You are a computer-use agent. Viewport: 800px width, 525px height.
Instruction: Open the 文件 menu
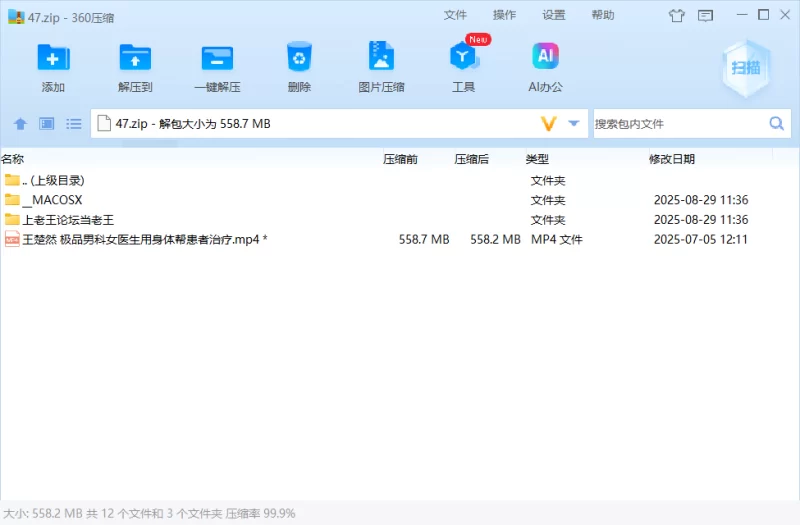click(x=455, y=15)
